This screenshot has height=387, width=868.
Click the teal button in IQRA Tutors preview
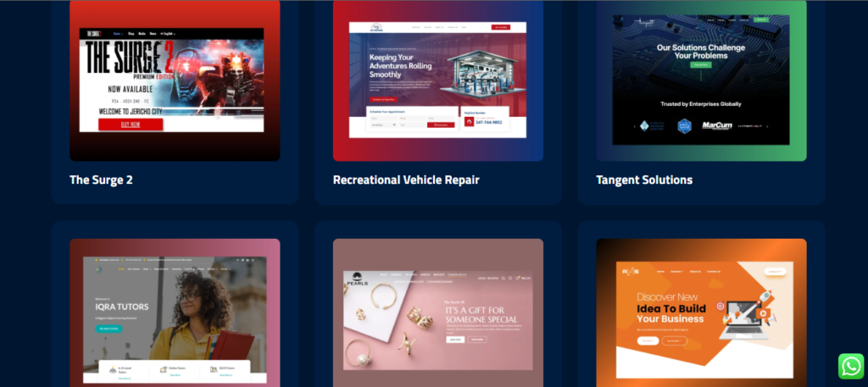108,329
